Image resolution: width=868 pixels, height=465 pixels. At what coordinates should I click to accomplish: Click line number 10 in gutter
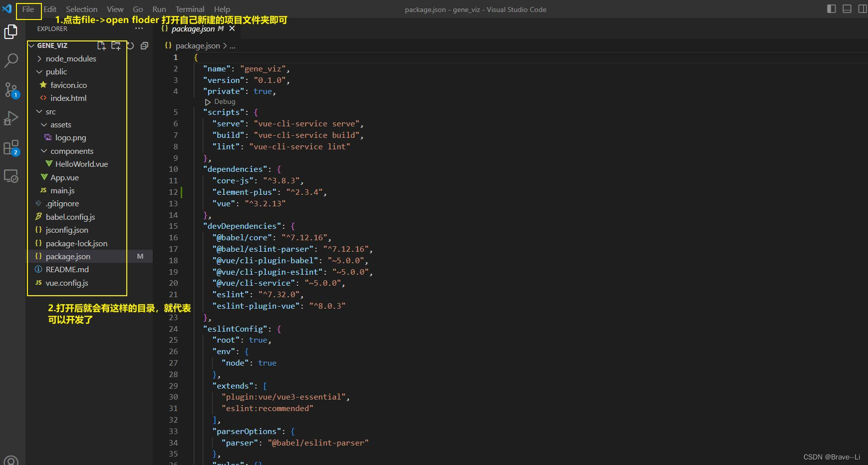[173, 169]
